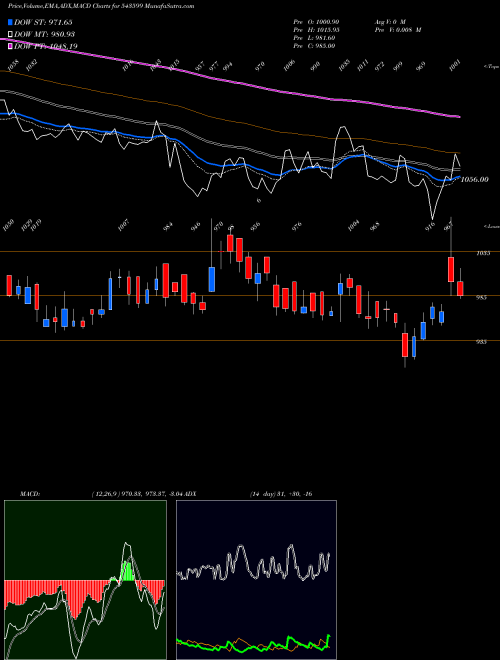500x660 pixels.
Task: Open the dark blue ADX indicator chart panel
Action: (256, 580)
